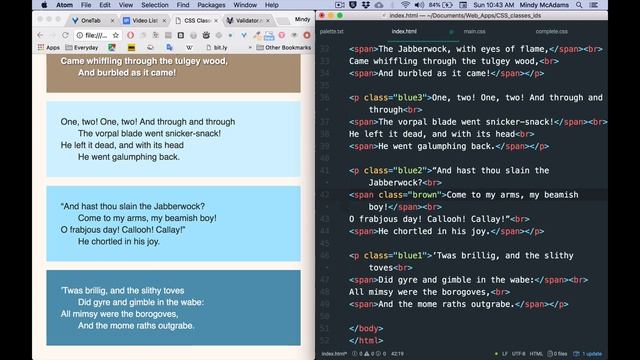This screenshot has width=640, height=360.
Task: Open the Window menu
Action: [x=245, y=5]
